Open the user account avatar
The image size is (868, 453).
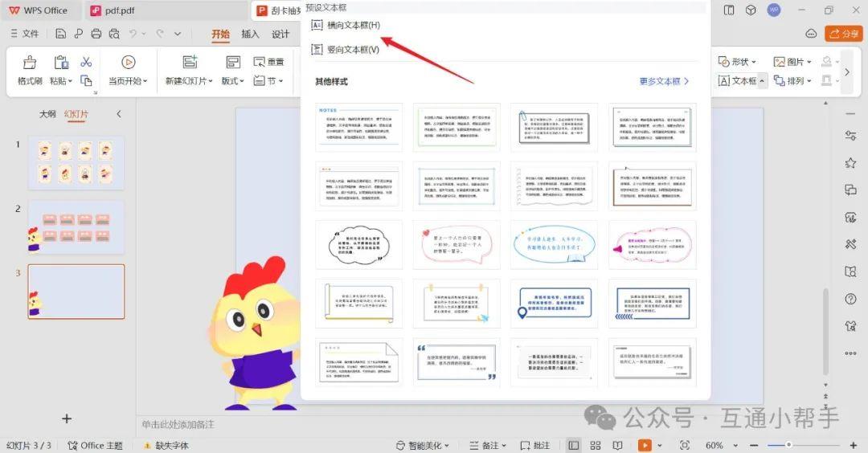774,10
